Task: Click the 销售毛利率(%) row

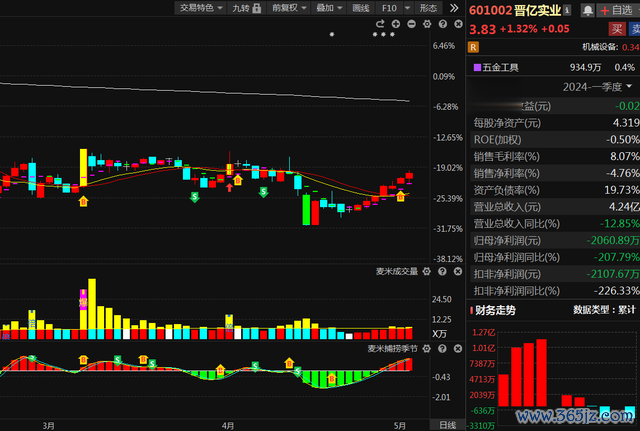Action: click(553, 156)
